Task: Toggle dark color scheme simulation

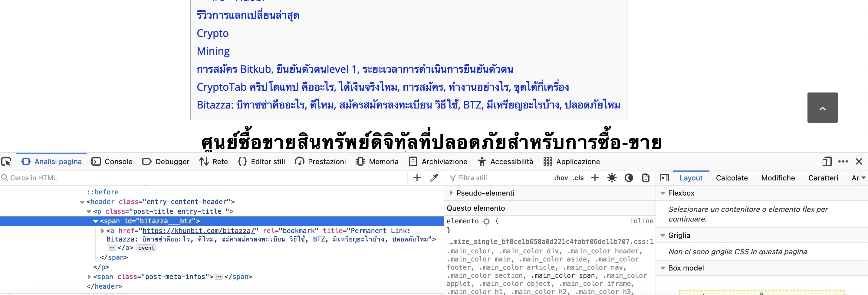Action: pyautogui.click(x=629, y=178)
